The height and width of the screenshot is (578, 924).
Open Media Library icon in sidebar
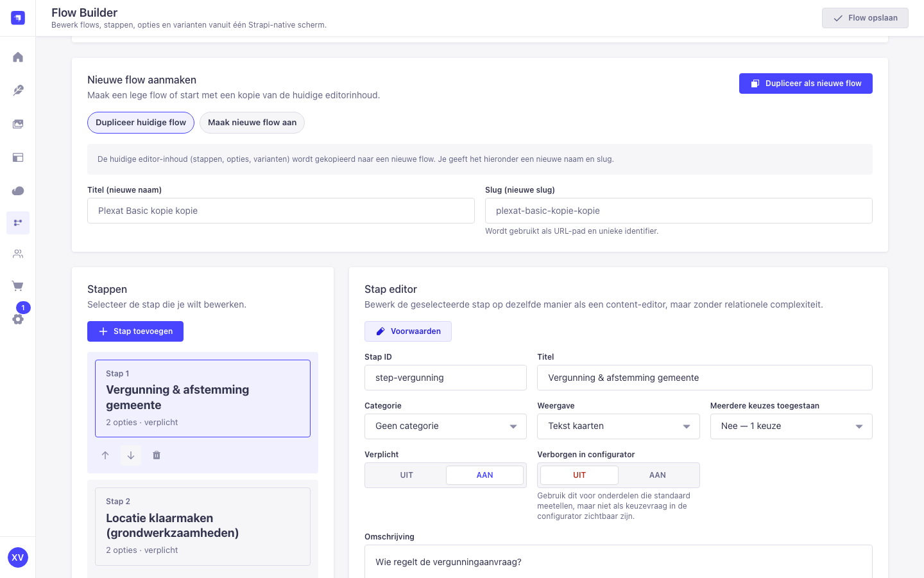[x=18, y=124]
